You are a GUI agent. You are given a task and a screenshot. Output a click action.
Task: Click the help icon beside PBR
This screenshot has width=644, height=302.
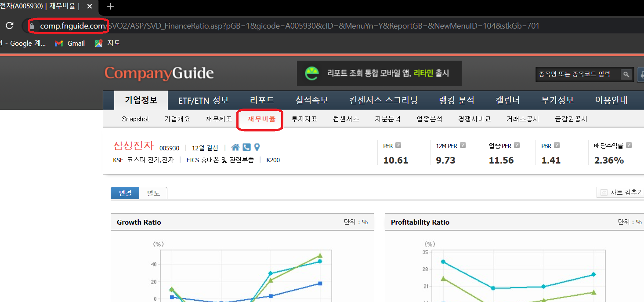tap(557, 146)
